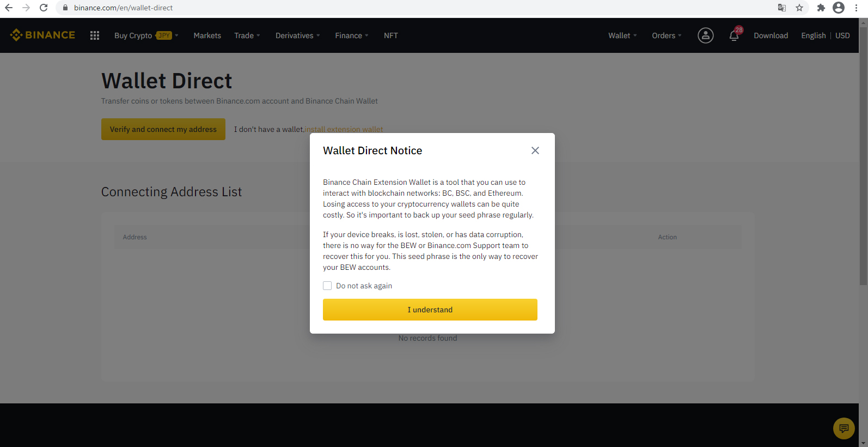
Task: Click the browser forward arrow
Action: 26,8
